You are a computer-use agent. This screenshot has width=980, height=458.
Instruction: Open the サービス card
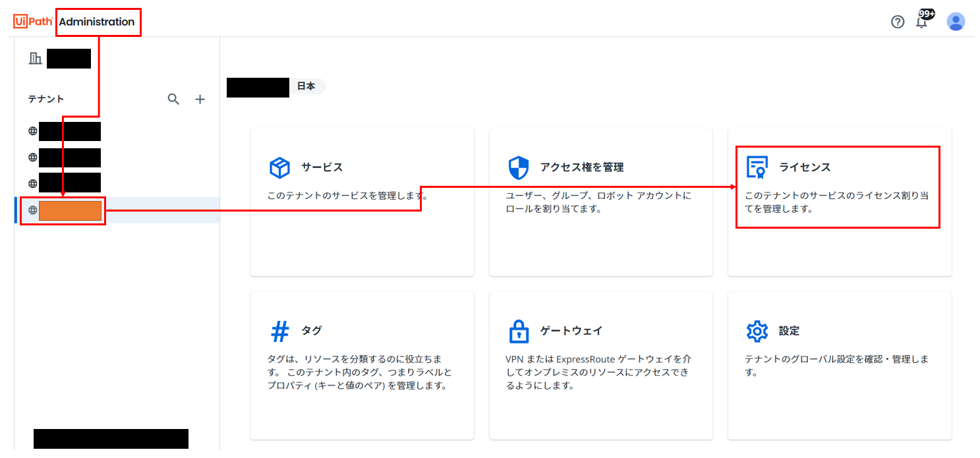coord(362,202)
